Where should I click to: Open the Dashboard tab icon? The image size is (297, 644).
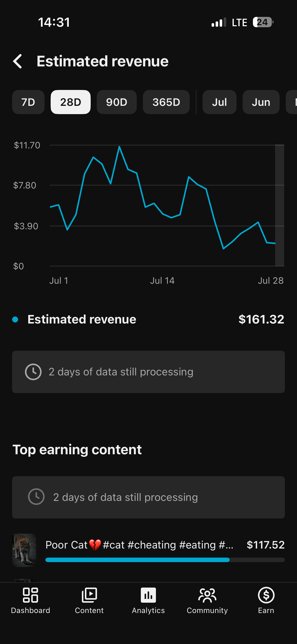pyautogui.click(x=30, y=595)
